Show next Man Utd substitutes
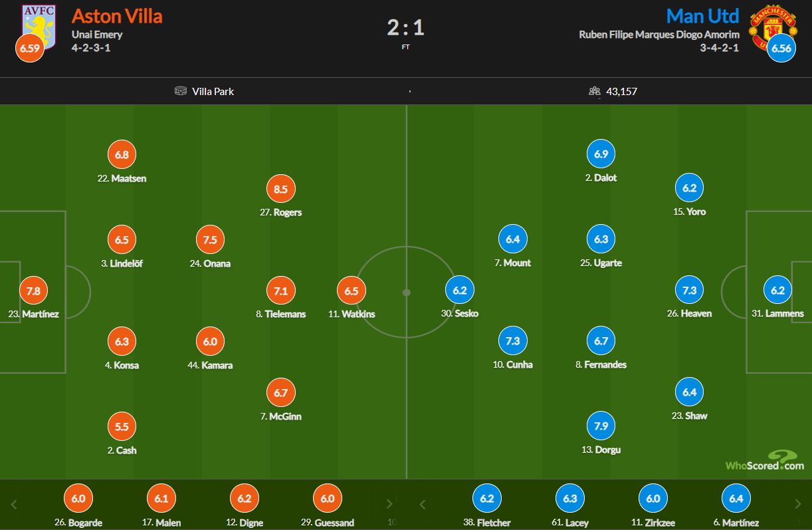 tap(798, 503)
